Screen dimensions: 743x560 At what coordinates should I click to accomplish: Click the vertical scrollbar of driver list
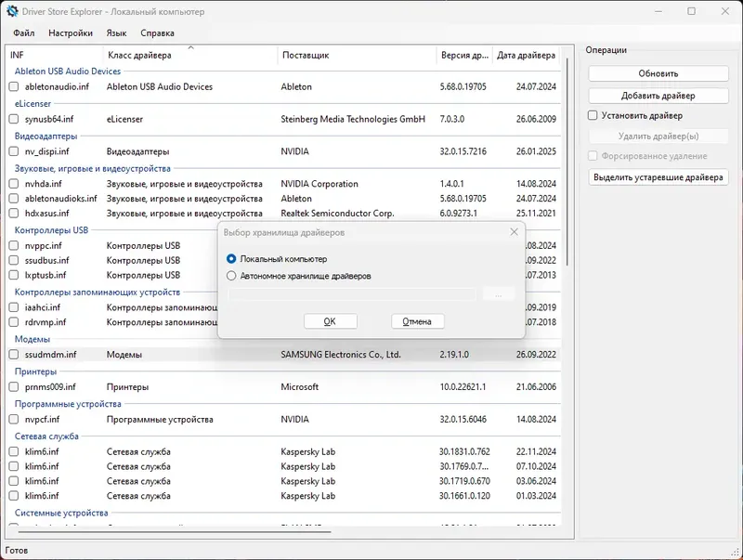567,161
